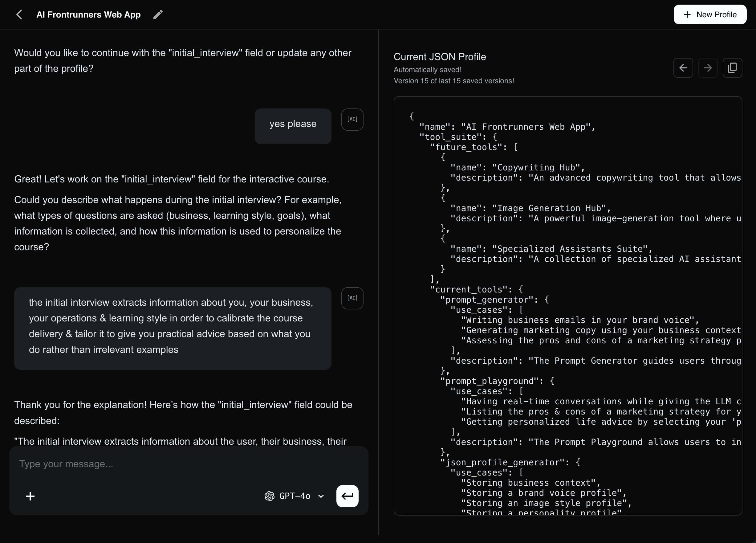Click "Storing a brand voice profile" line
The image size is (756, 543).
coord(543,493)
